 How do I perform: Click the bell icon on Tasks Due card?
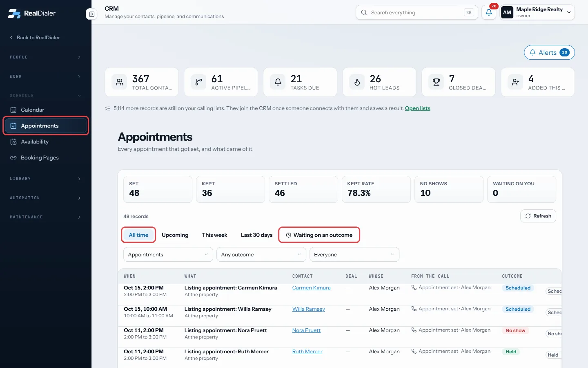point(278,82)
